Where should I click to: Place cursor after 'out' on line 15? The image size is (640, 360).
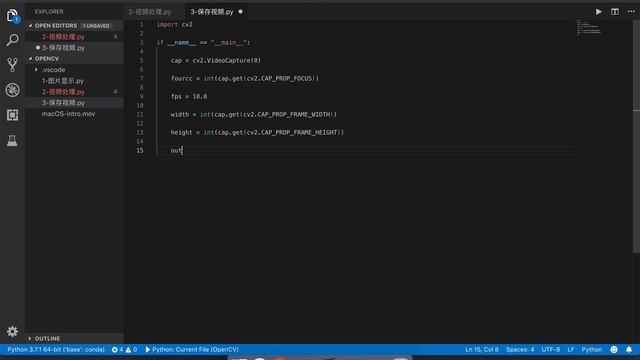182,151
